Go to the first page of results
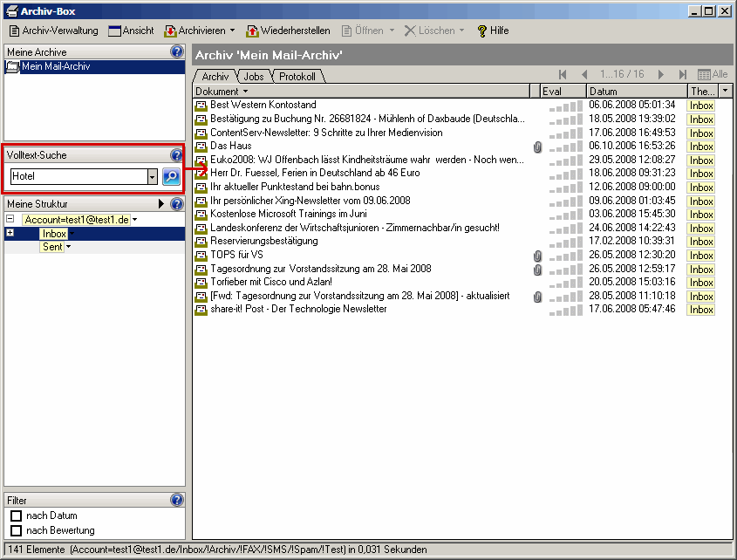Image resolution: width=737 pixels, height=560 pixels. 563,75
